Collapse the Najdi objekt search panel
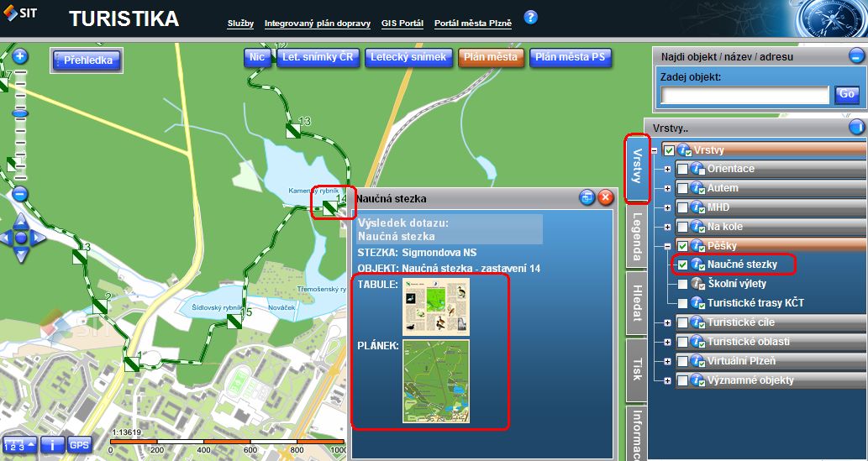This screenshot has height=461, width=868. tap(856, 57)
